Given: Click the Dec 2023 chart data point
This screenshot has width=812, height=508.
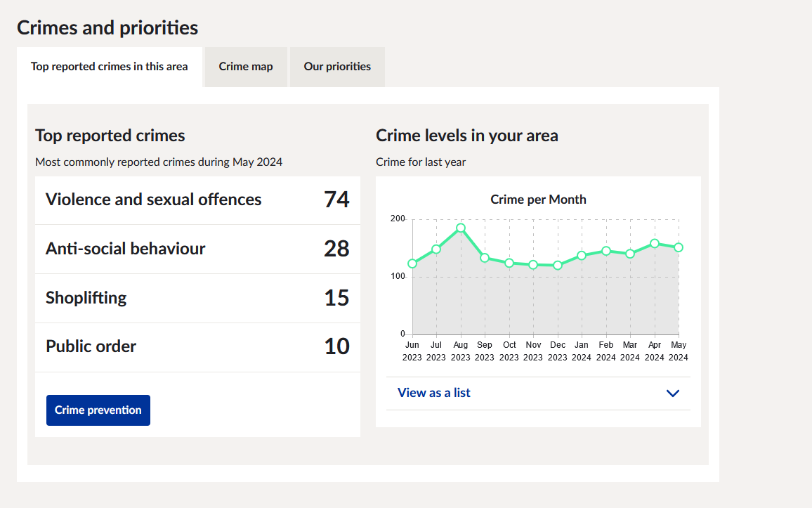Looking at the screenshot, I should click(x=558, y=265).
